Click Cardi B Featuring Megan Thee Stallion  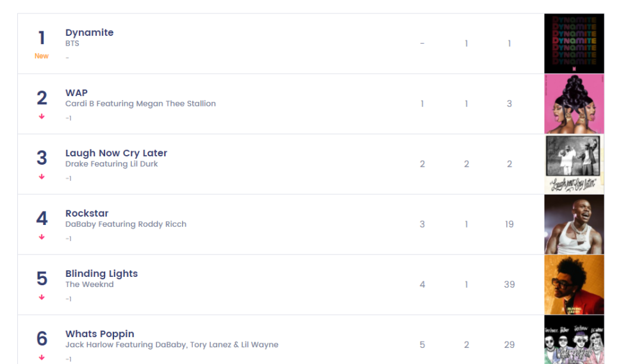coord(140,104)
